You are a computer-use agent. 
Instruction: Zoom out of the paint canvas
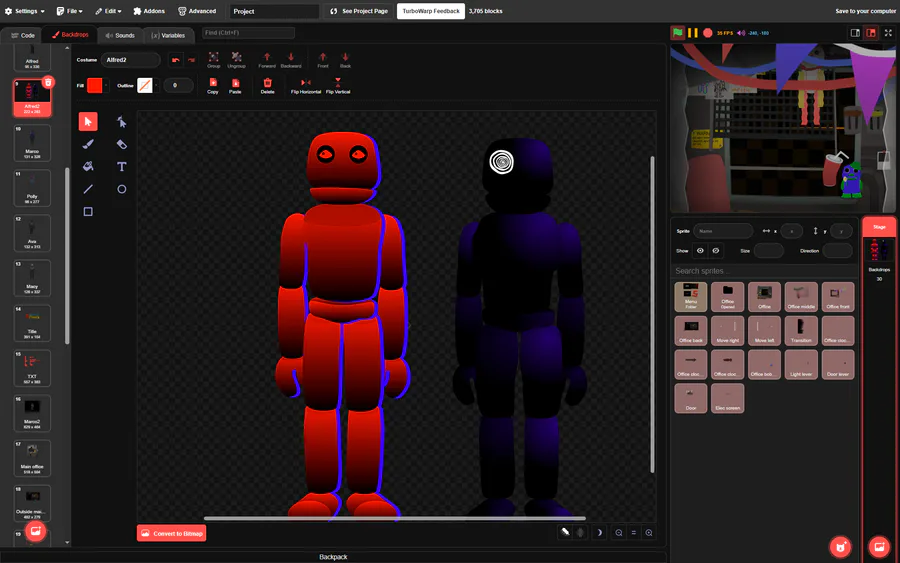point(619,533)
